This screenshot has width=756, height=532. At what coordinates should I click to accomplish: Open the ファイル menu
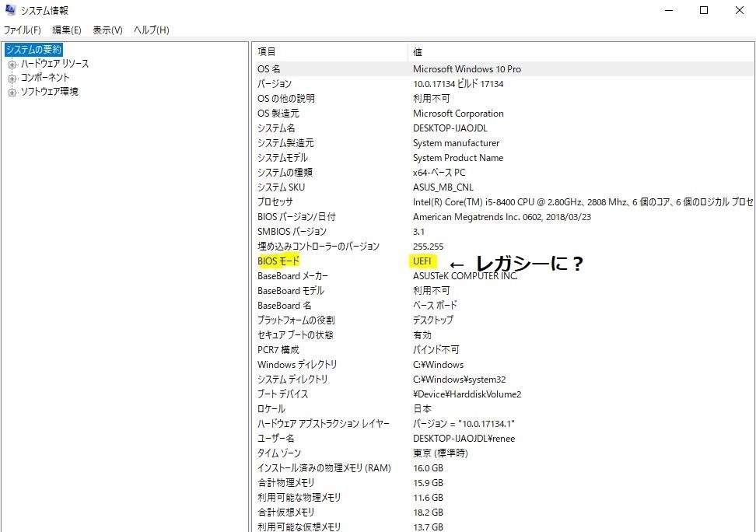tap(20, 30)
